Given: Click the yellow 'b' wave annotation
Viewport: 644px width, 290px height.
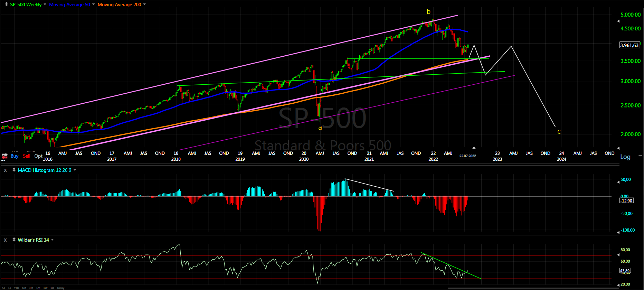Looking at the screenshot, I should click(x=428, y=11).
